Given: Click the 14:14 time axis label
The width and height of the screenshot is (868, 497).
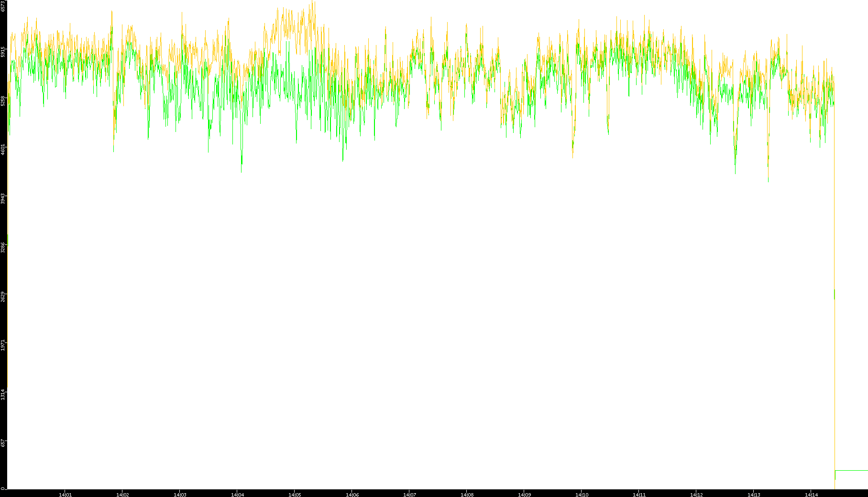Looking at the screenshot, I should click(811, 495).
